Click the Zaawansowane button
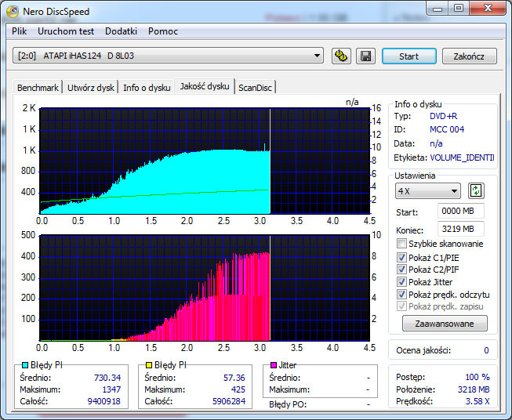Screen dimensions: 512x420 coord(445,324)
